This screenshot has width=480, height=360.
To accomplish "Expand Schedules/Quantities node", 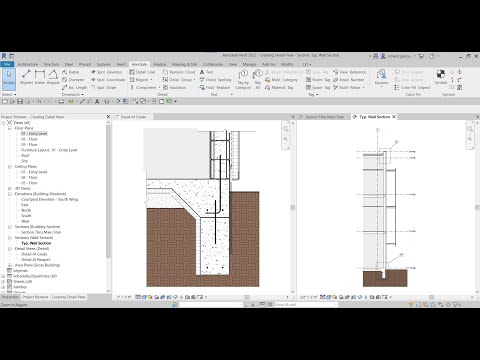I will (x=3, y=276).
